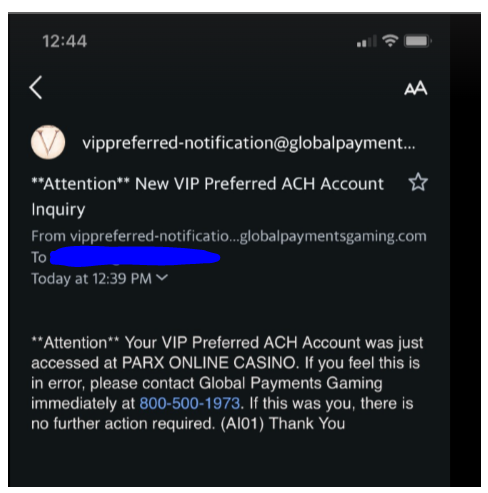Screen dimensions: 488x493
Task: Tap the battery status icon
Action: (418, 41)
